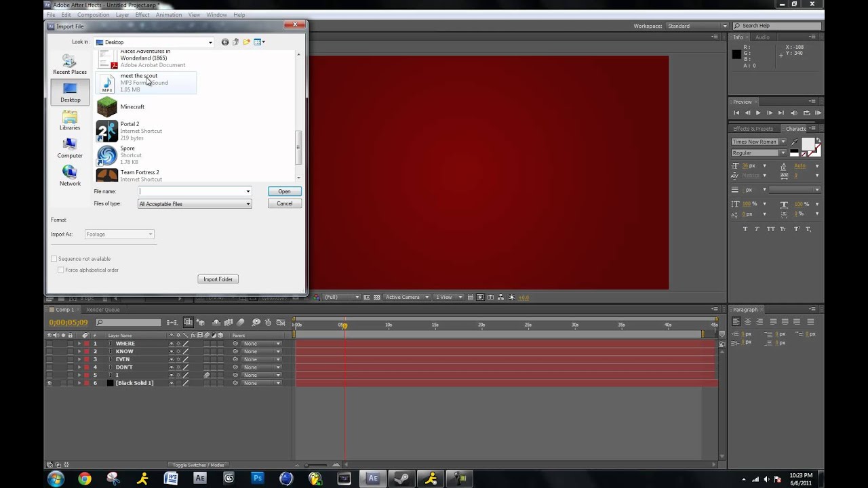The width and height of the screenshot is (868, 488).
Task: Jump to first frame in Preview panel
Action: (736, 113)
